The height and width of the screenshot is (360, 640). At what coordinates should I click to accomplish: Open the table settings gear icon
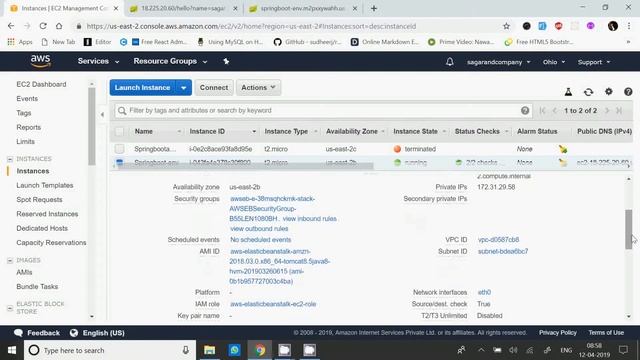pos(609,91)
